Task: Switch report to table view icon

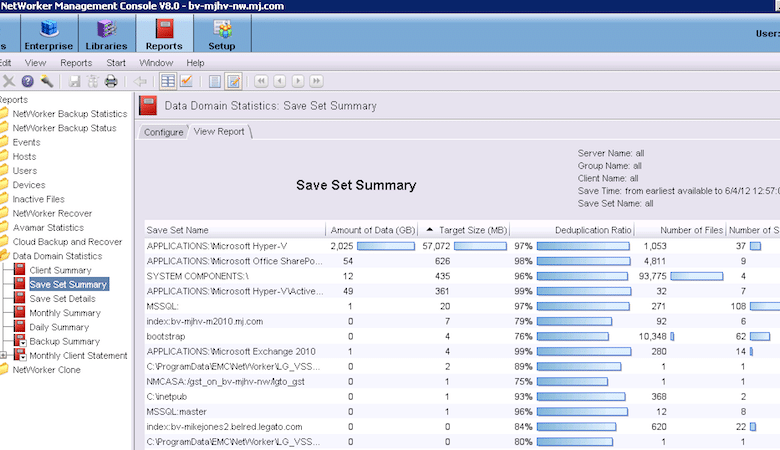Action: tap(168, 81)
